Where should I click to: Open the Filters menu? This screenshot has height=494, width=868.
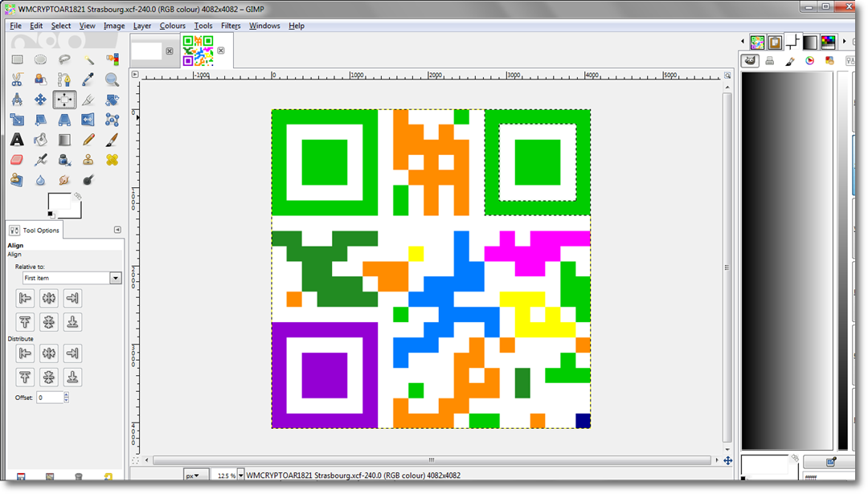tap(231, 26)
